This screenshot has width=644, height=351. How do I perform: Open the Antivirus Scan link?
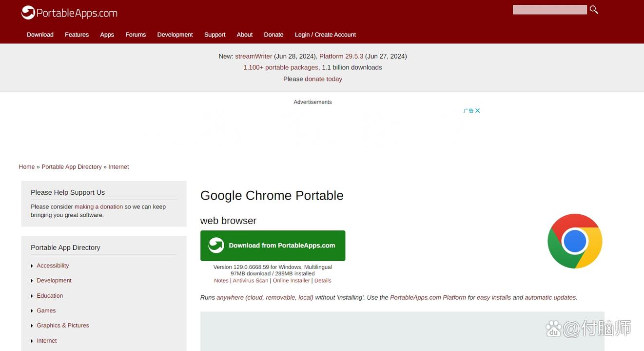pyautogui.click(x=251, y=281)
